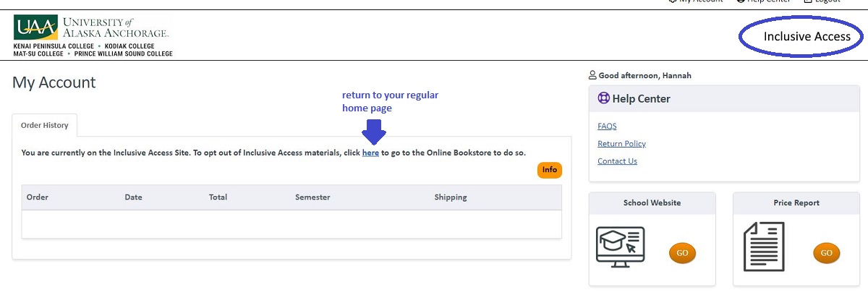Click the Price Report document icon
868x295 pixels.
(764, 245)
